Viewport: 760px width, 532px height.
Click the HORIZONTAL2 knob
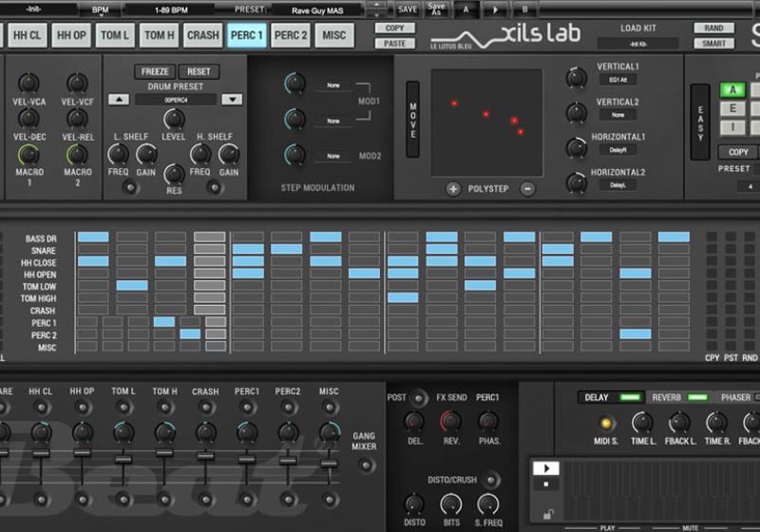577,182
